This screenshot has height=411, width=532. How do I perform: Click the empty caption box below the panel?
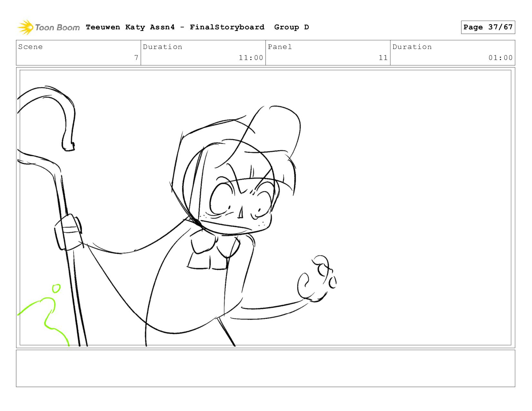265,368
